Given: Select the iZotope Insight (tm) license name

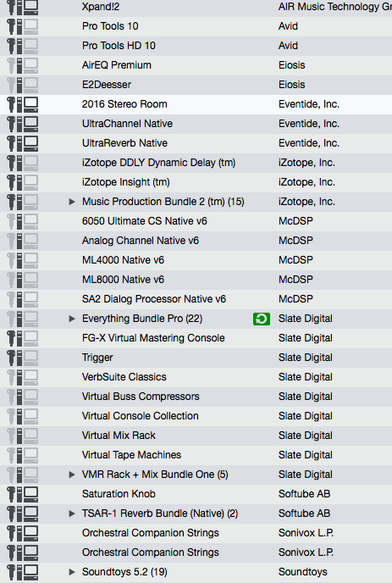Looking at the screenshot, I should (x=126, y=182).
